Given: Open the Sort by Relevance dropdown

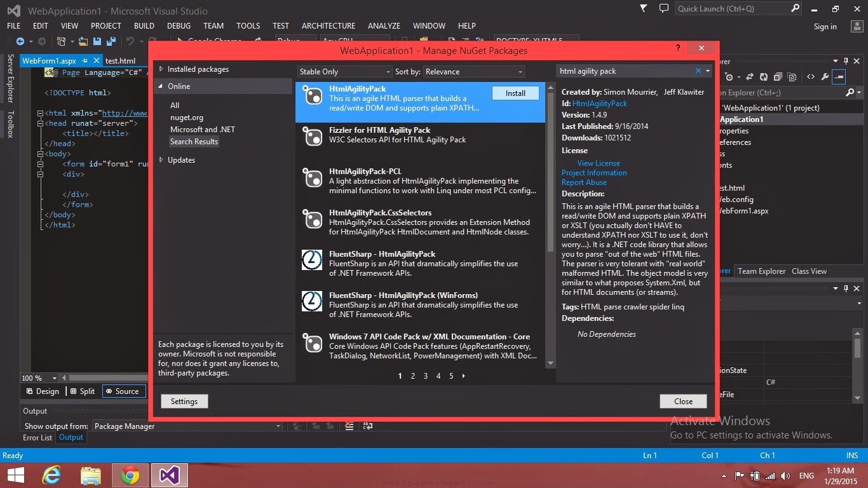Looking at the screenshot, I should (473, 71).
